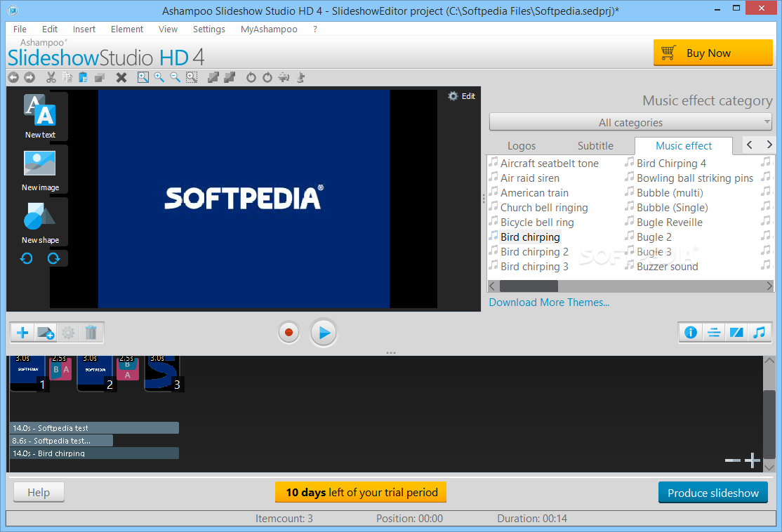
Task: Open the ? help menu
Action: [x=314, y=29]
